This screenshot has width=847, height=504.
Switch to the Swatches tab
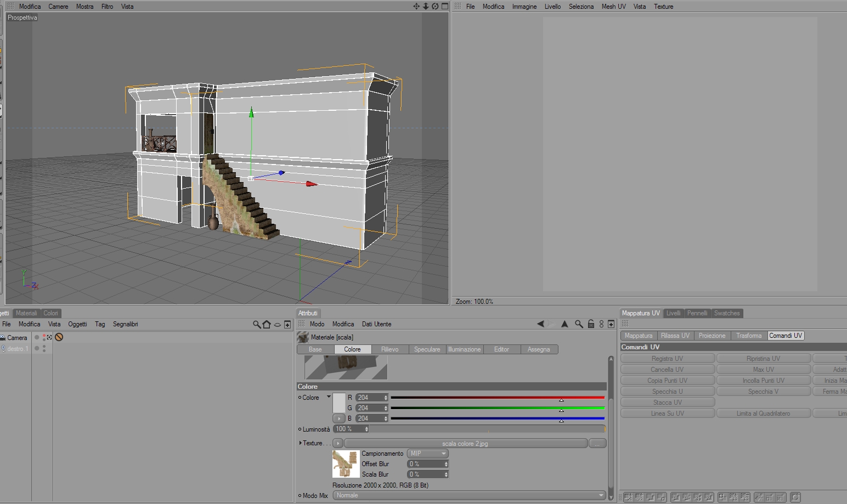727,313
